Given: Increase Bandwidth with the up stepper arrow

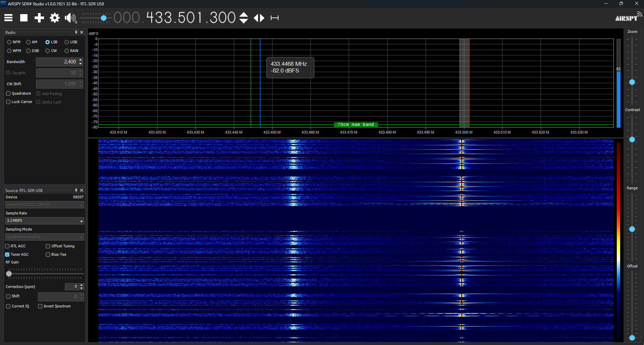Looking at the screenshot, I should click(x=81, y=60).
